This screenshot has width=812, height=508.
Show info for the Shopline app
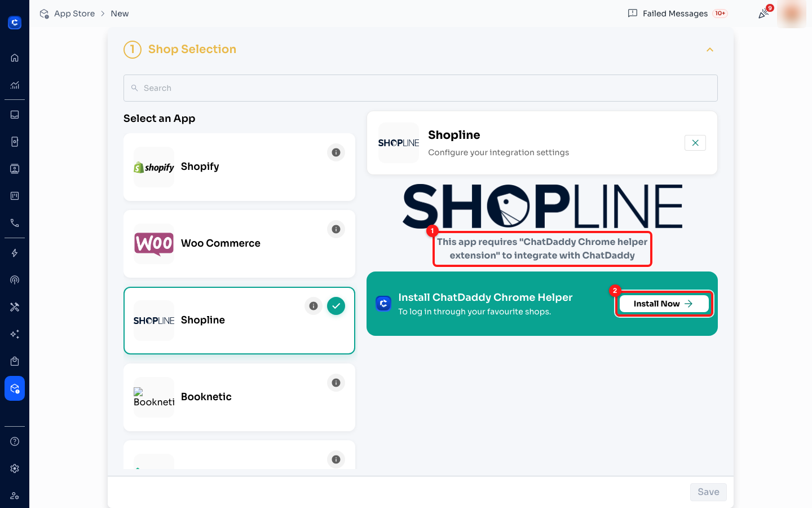(x=314, y=306)
